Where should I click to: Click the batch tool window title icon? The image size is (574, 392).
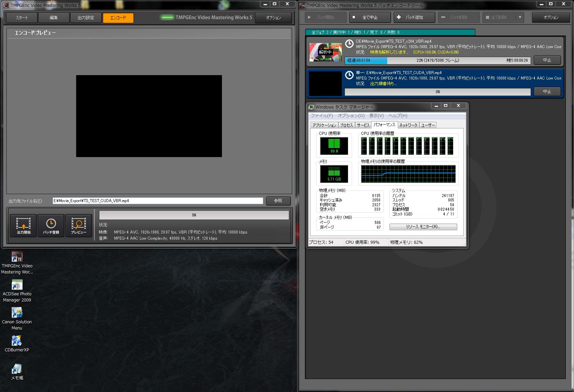(x=302, y=5)
